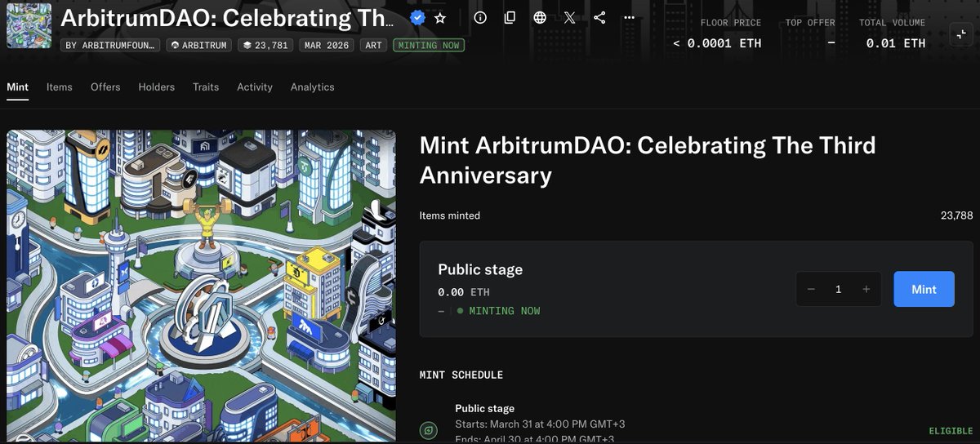Open the collection info icon
Screen dimensions: 980x444
point(480,18)
